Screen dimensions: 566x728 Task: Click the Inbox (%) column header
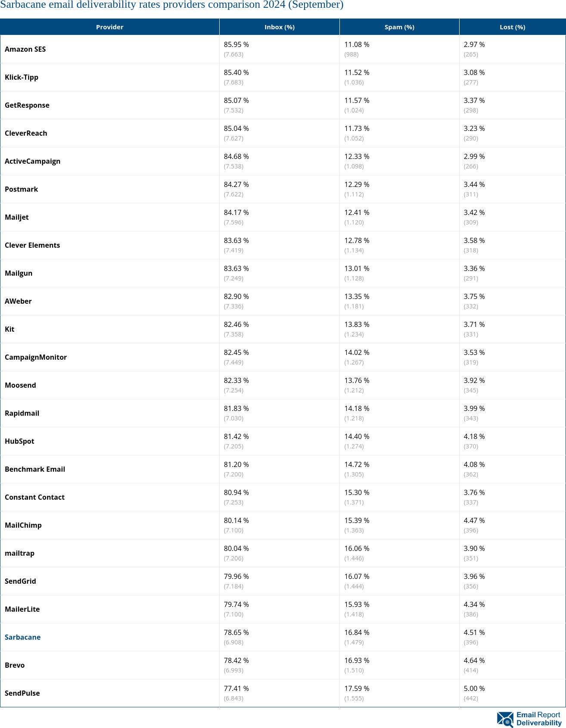coord(280,27)
